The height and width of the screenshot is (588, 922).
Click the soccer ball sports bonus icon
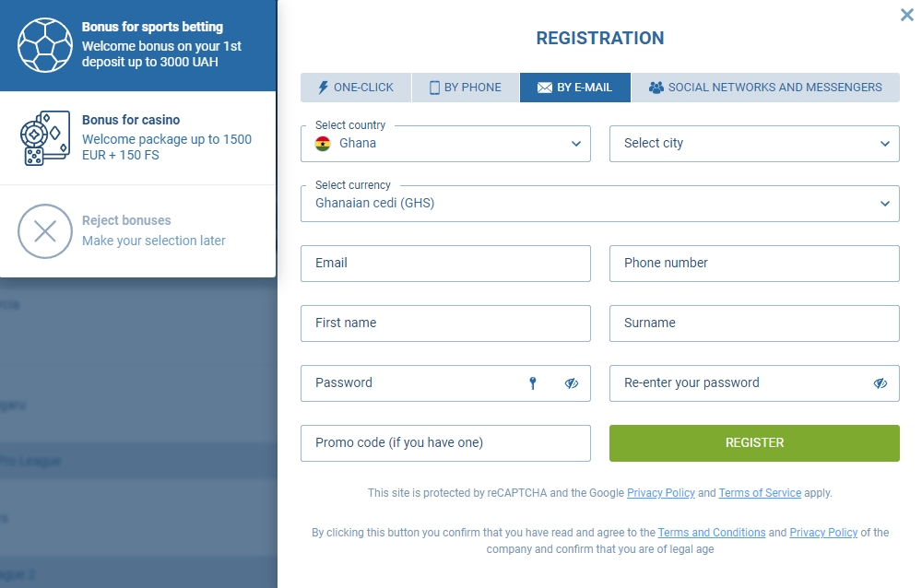point(45,45)
